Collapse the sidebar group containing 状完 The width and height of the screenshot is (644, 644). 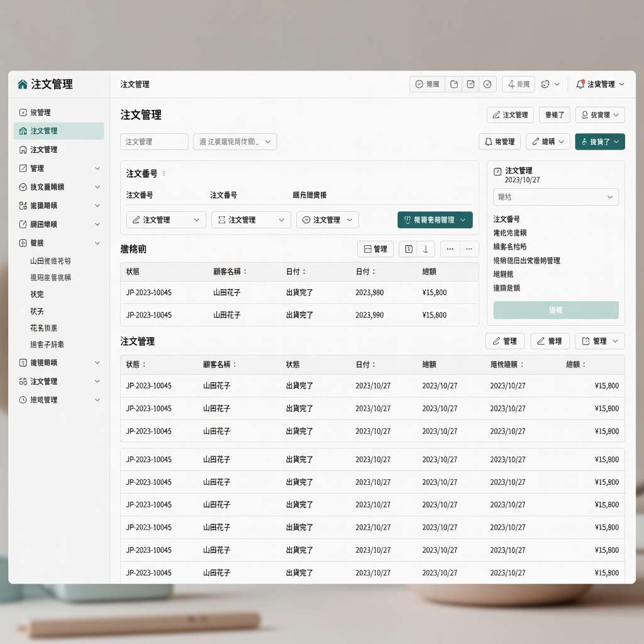click(x=97, y=243)
